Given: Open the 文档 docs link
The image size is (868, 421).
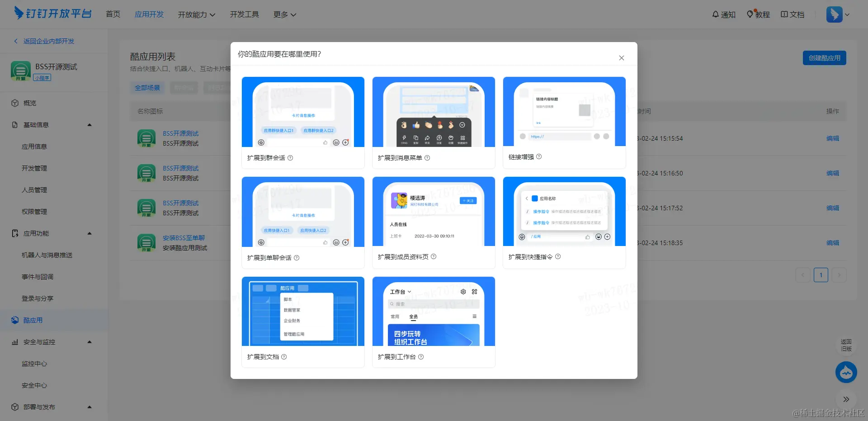Looking at the screenshot, I should (793, 14).
